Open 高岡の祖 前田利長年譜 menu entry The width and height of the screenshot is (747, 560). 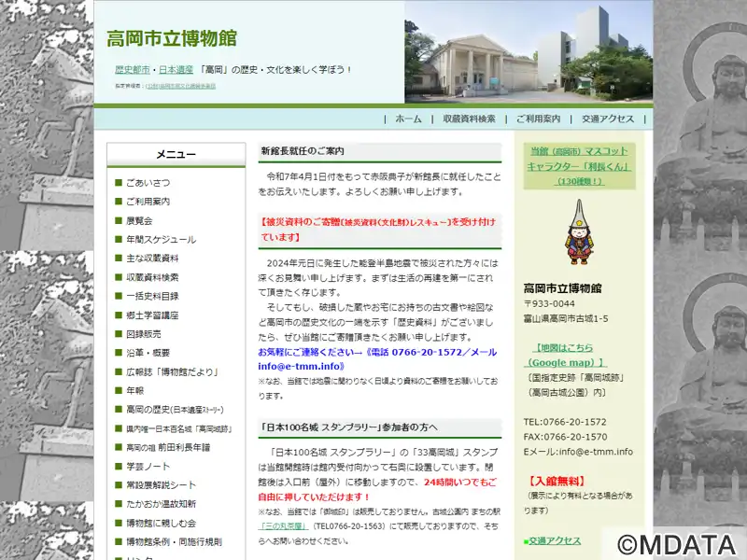pyautogui.click(x=168, y=447)
